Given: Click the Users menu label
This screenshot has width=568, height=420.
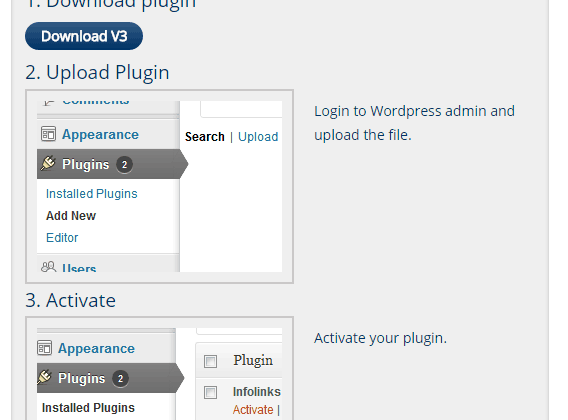Looking at the screenshot, I should [79, 267].
